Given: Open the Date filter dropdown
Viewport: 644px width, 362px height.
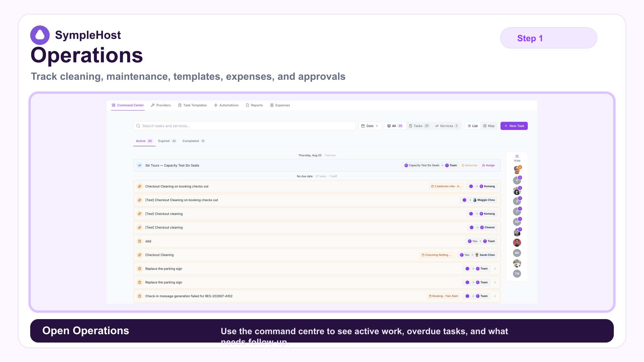Looking at the screenshot, I should 370,126.
